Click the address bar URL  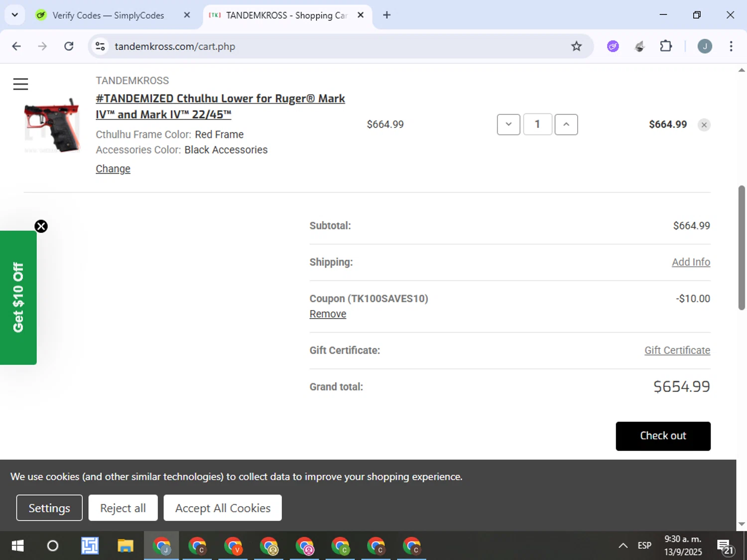pos(175,46)
